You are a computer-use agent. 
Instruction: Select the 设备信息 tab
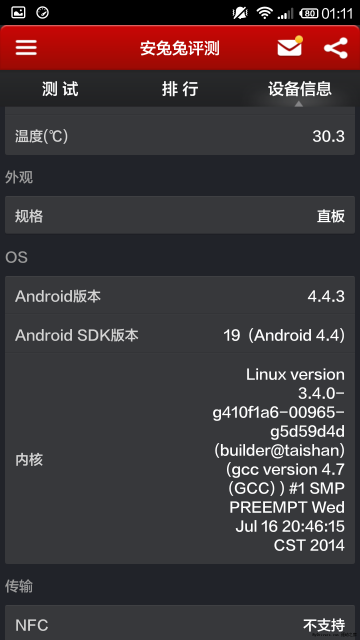click(x=300, y=89)
